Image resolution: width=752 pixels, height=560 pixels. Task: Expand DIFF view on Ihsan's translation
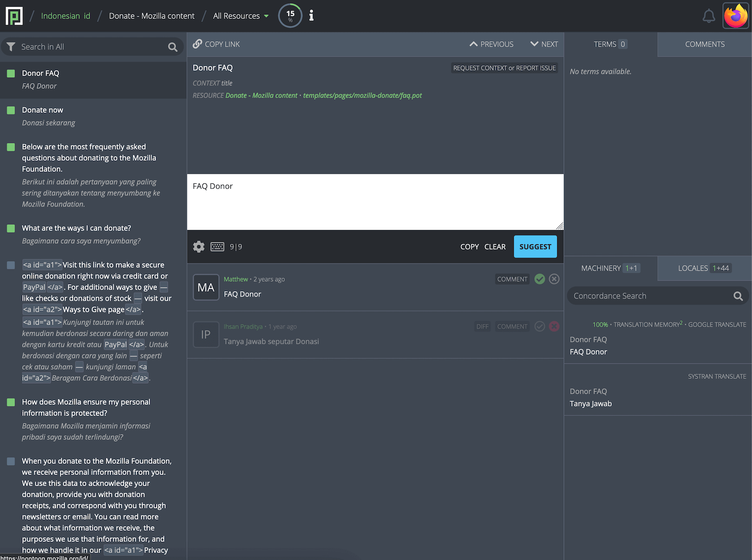(482, 326)
